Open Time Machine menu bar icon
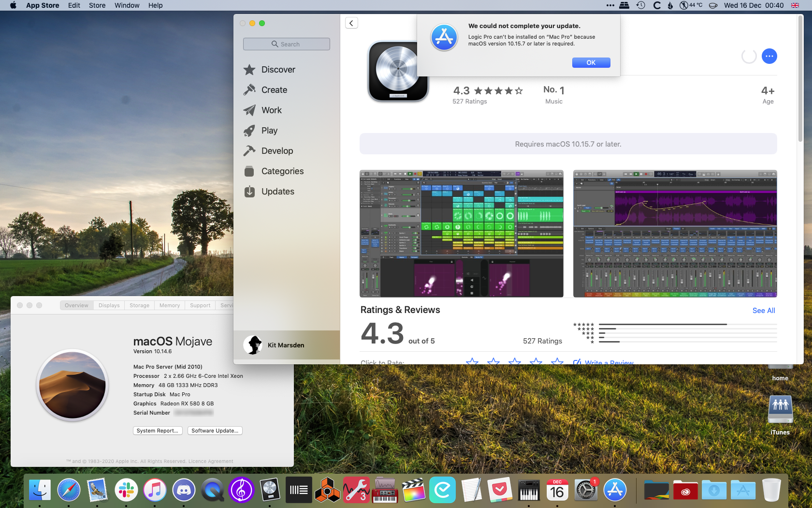 pyautogui.click(x=641, y=5)
